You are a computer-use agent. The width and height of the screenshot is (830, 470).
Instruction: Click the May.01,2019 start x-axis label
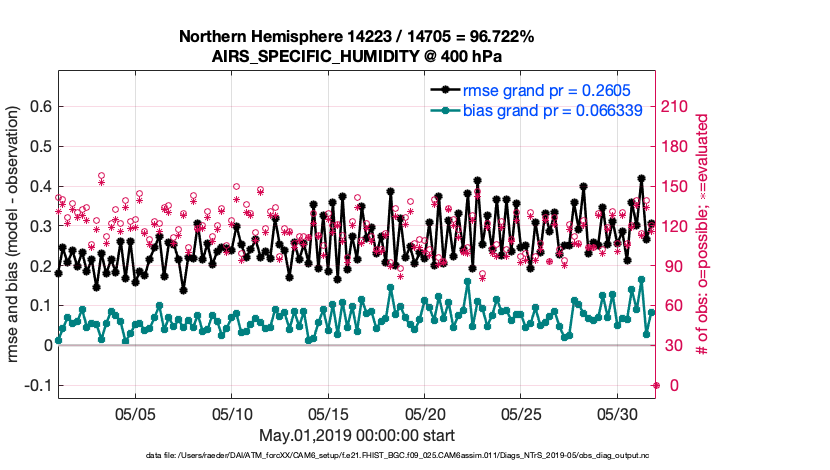[356, 435]
